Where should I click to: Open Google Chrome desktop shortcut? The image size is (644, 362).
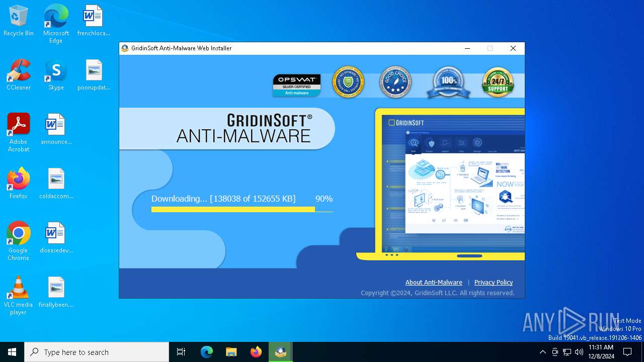point(19,241)
